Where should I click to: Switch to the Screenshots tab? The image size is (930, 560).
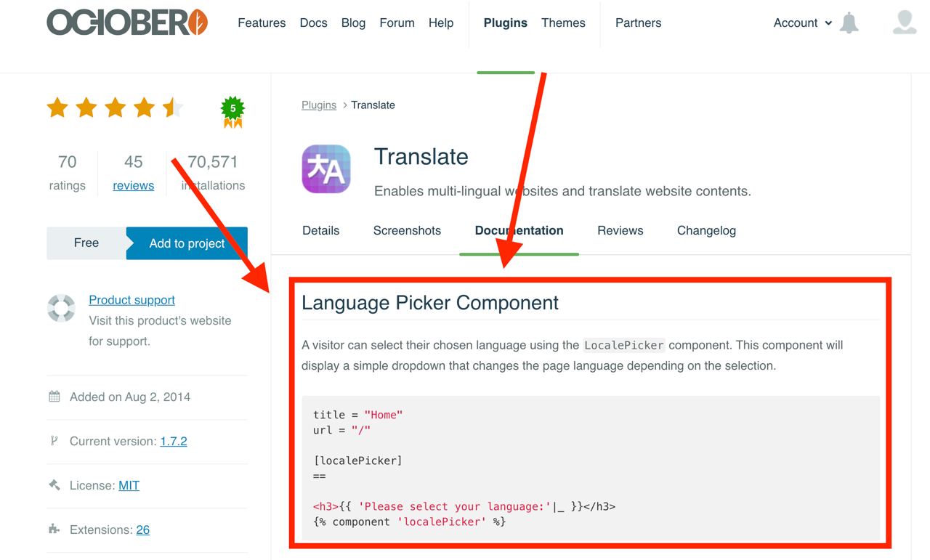point(407,230)
